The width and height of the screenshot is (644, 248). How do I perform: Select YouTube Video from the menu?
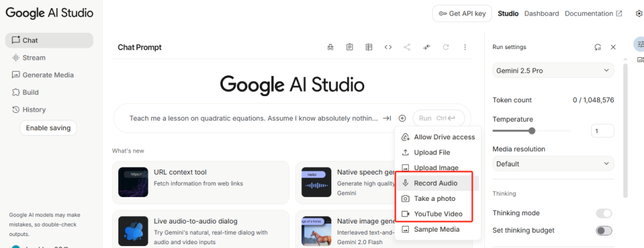(x=438, y=214)
